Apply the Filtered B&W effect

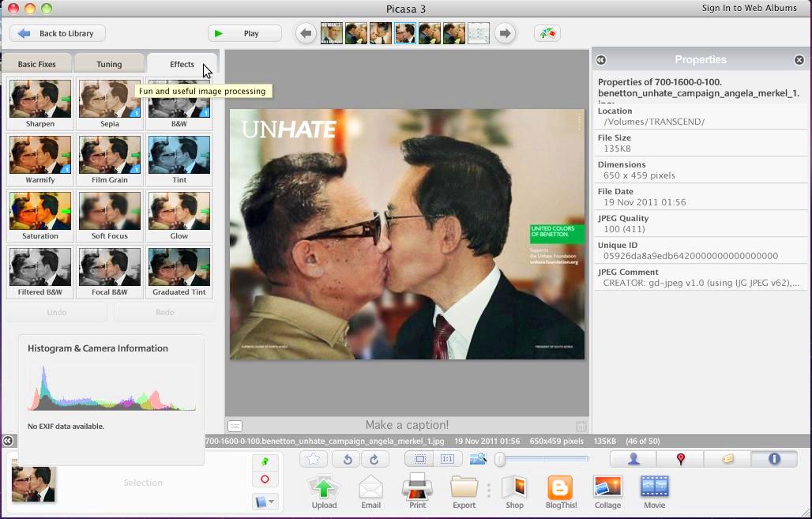click(39, 272)
